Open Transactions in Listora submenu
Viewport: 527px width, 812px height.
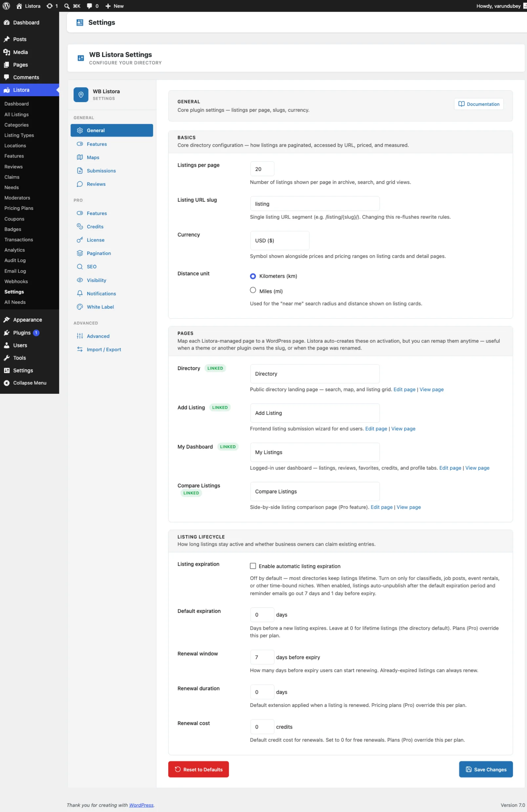(19, 240)
